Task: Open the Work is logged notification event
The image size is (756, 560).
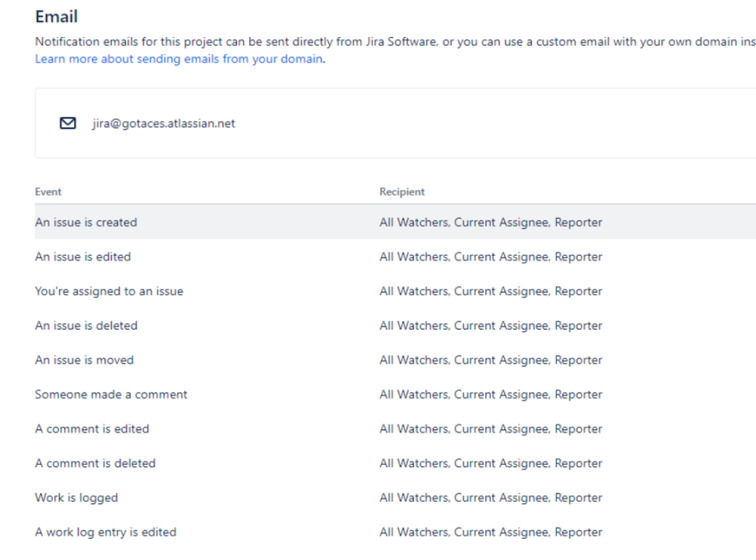Action: pyautogui.click(x=76, y=497)
